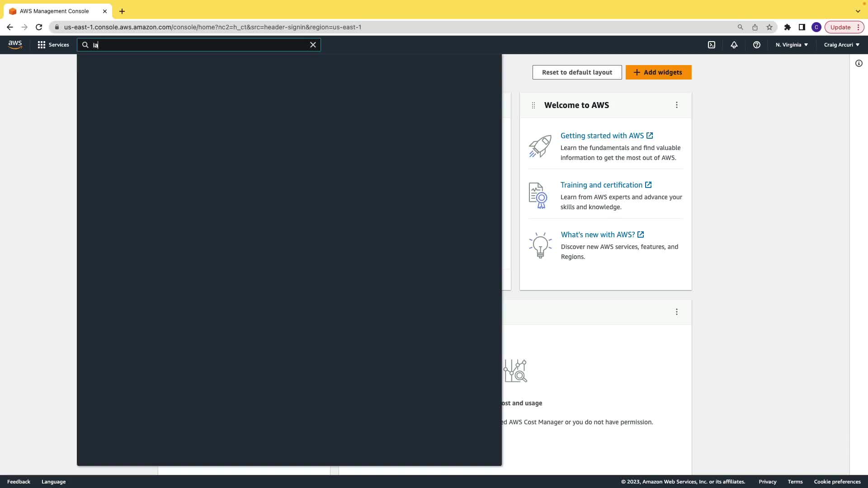Open the info panel icon at right edge

pos(859,63)
